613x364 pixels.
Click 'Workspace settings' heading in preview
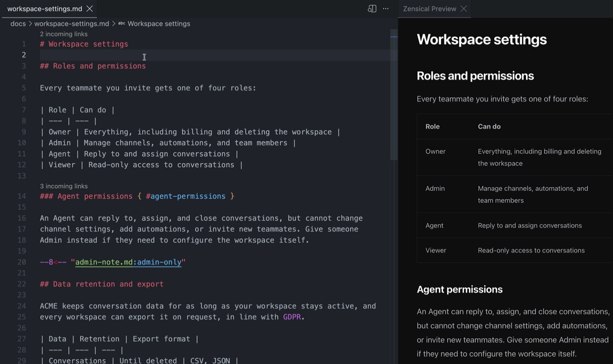[x=482, y=39]
